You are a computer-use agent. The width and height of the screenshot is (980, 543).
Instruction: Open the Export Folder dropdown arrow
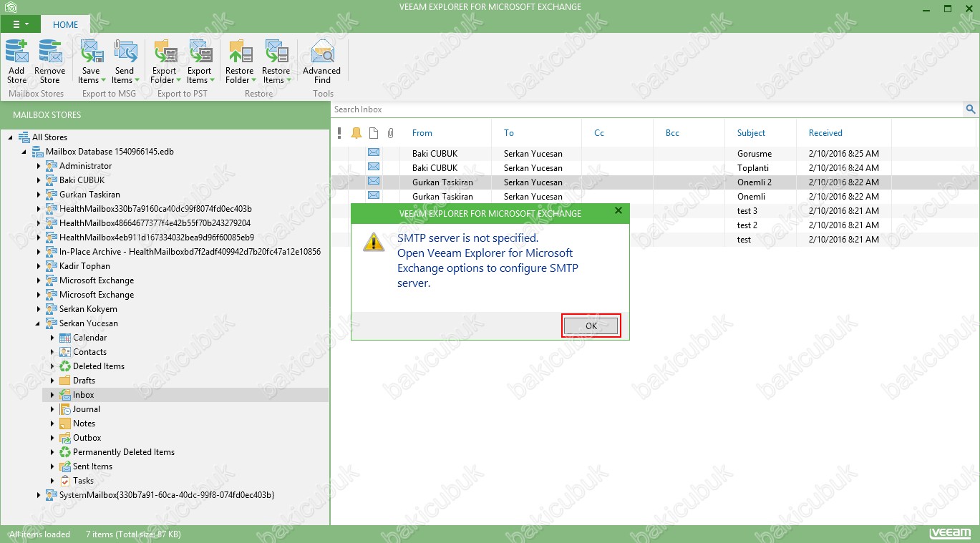[178, 81]
